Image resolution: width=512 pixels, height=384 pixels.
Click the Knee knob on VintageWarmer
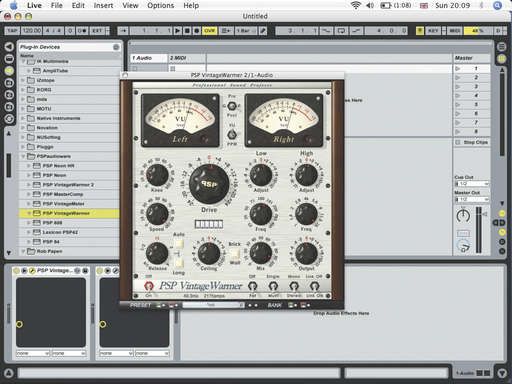pyautogui.click(x=157, y=175)
